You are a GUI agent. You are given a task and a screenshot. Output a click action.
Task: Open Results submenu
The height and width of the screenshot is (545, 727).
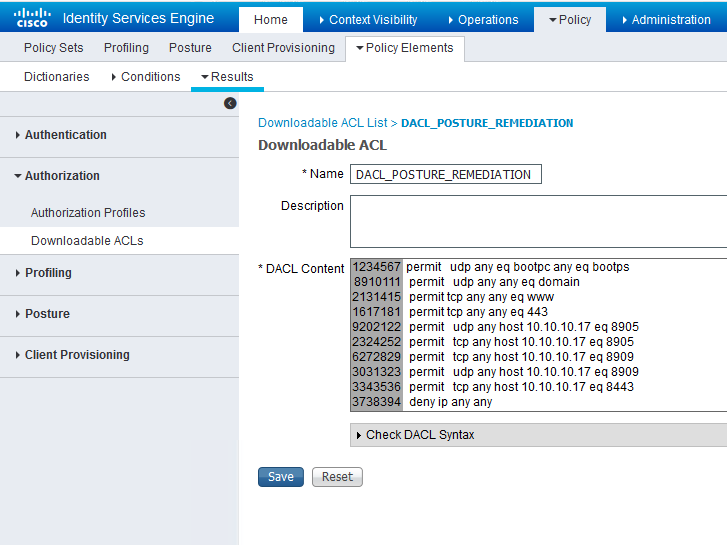click(227, 77)
